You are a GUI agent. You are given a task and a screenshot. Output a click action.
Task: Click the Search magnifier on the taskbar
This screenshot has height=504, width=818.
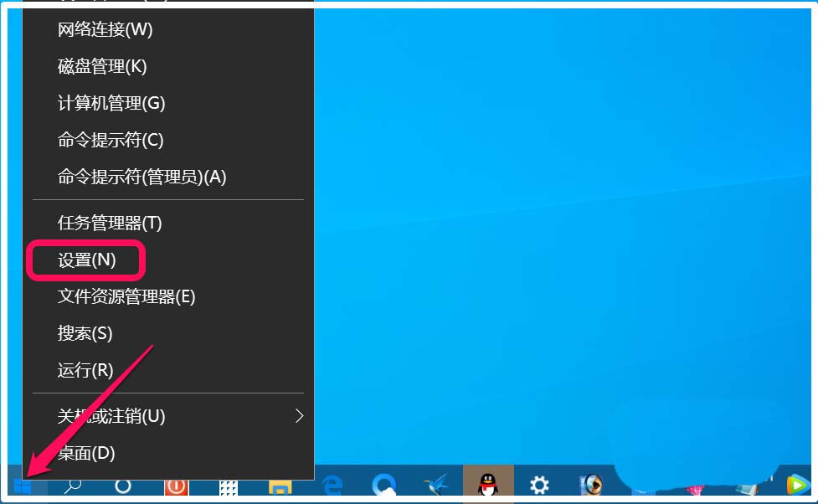point(75,486)
